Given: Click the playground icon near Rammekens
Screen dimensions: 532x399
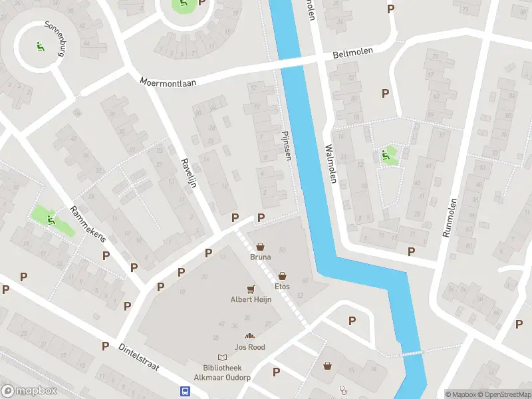Looking at the screenshot, I should pyautogui.click(x=51, y=220).
